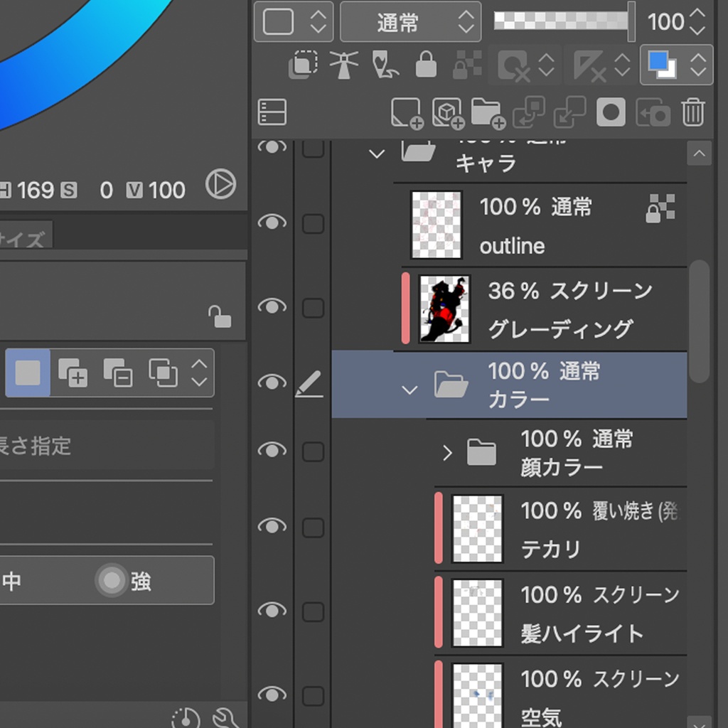Apply mask to layer icon
Image resolution: width=728 pixels, height=728 pixels.
(x=653, y=112)
